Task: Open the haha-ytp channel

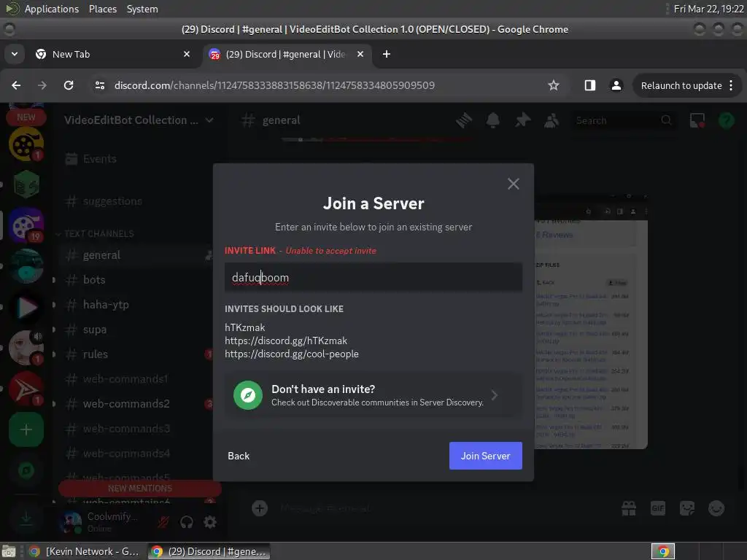Action: 106,305
